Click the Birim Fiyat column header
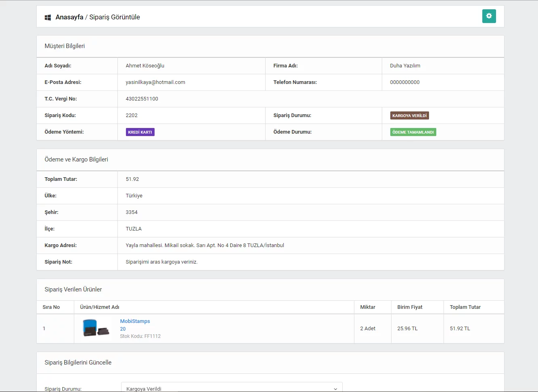 tap(410, 307)
